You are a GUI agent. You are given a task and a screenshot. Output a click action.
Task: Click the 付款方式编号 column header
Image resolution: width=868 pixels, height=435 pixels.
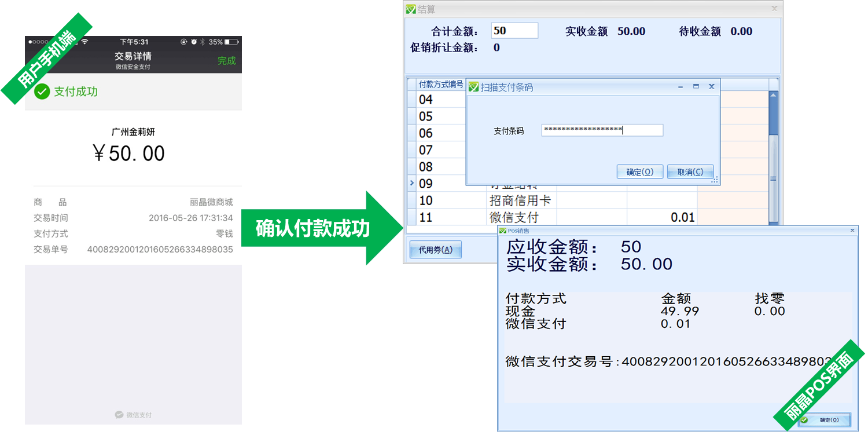point(440,85)
